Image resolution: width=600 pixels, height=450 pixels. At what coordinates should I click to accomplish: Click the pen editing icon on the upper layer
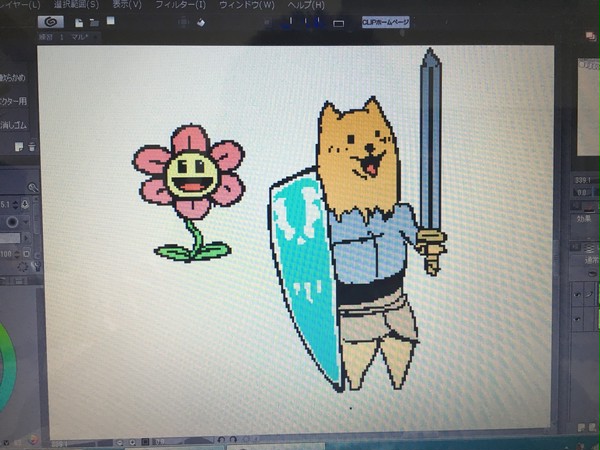(590, 293)
